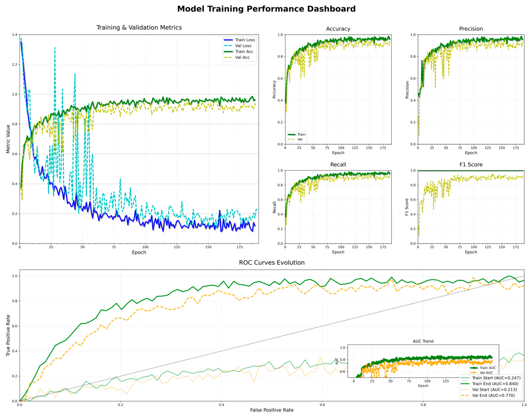Click Train Start (AUC=0.247) legend entry

coord(496,378)
